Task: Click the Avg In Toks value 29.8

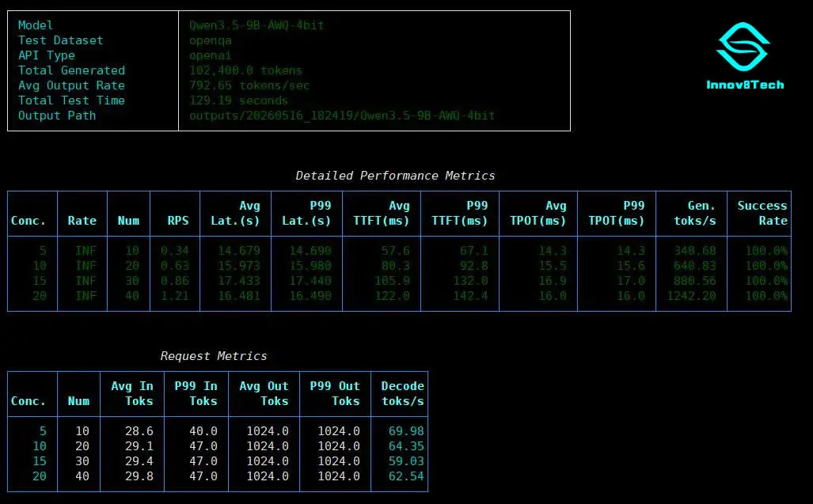Action: point(139,476)
